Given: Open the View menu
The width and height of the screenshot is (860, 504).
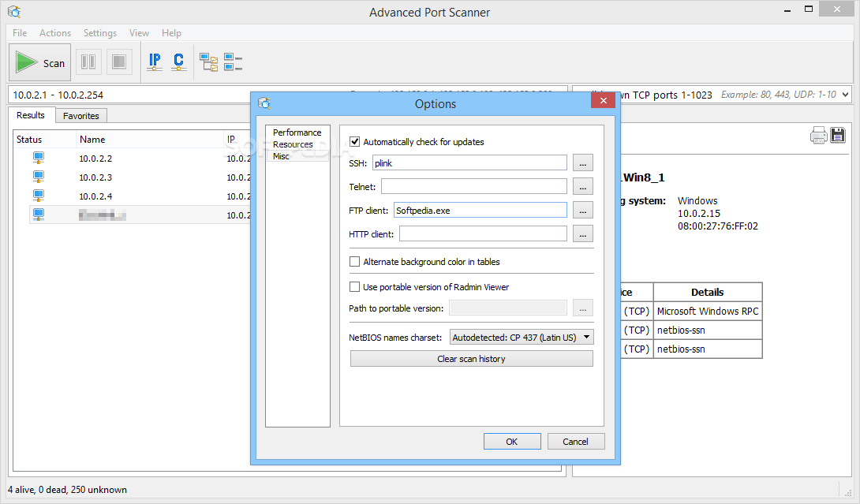Looking at the screenshot, I should [x=139, y=33].
